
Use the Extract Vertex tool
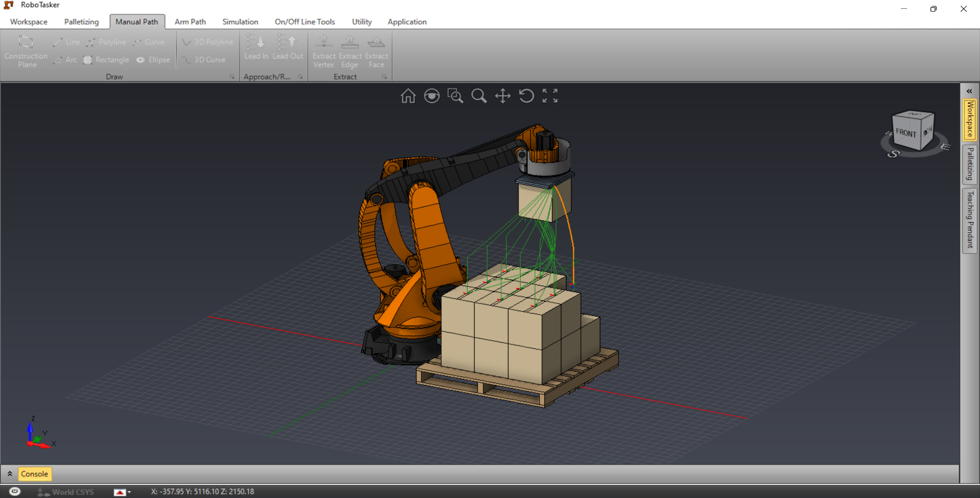[x=324, y=51]
